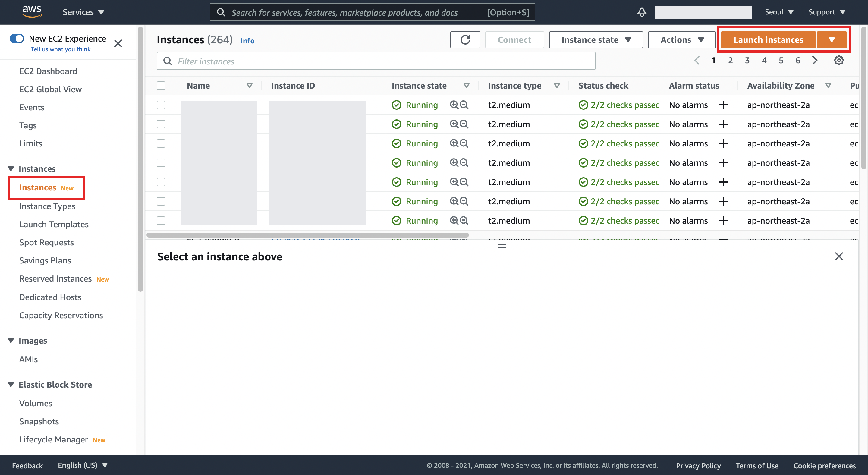Open the Instance state dropdown
The width and height of the screenshot is (868, 475).
(x=596, y=40)
